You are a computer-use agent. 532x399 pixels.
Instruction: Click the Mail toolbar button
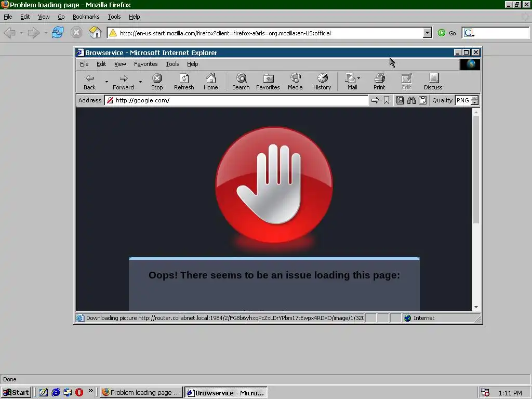[351, 82]
